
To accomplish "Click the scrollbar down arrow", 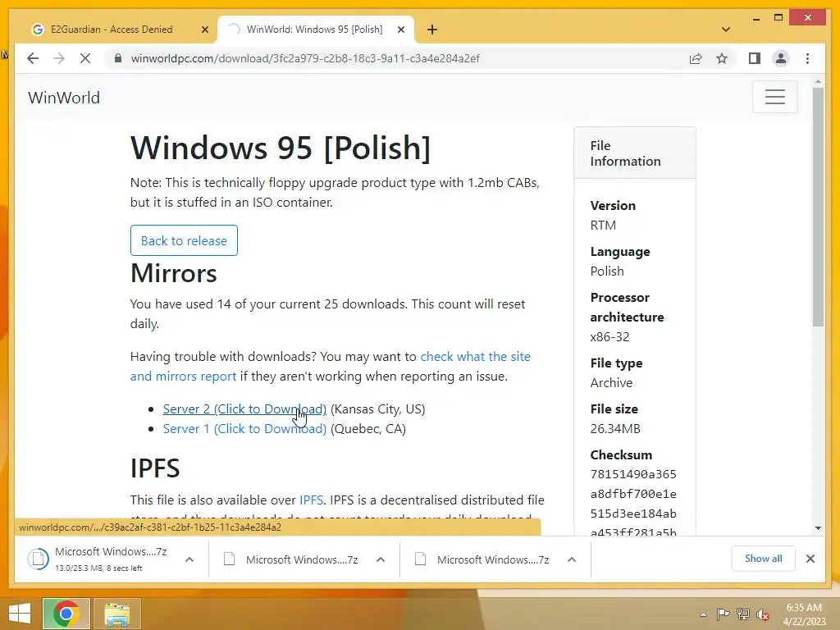I will (818, 528).
